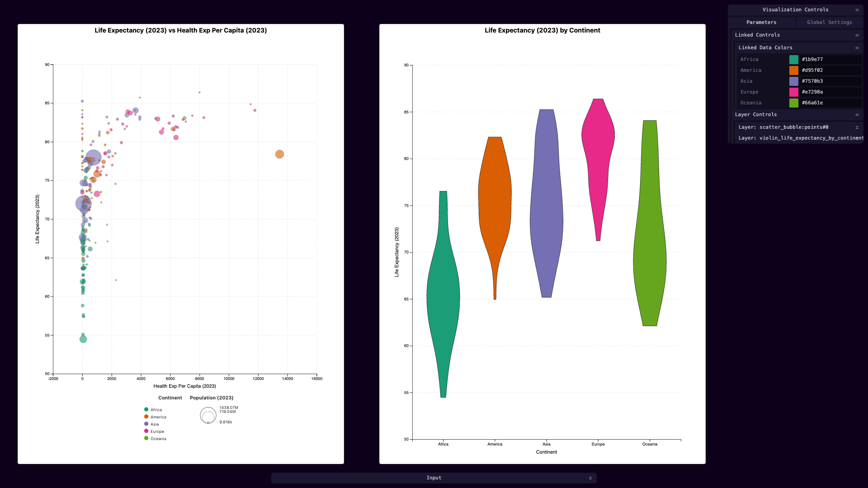Image resolution: width=868 pixels, height=488 pixels.
Task: Edit the Europe hex field #e7298a
Action: [830, 92]
